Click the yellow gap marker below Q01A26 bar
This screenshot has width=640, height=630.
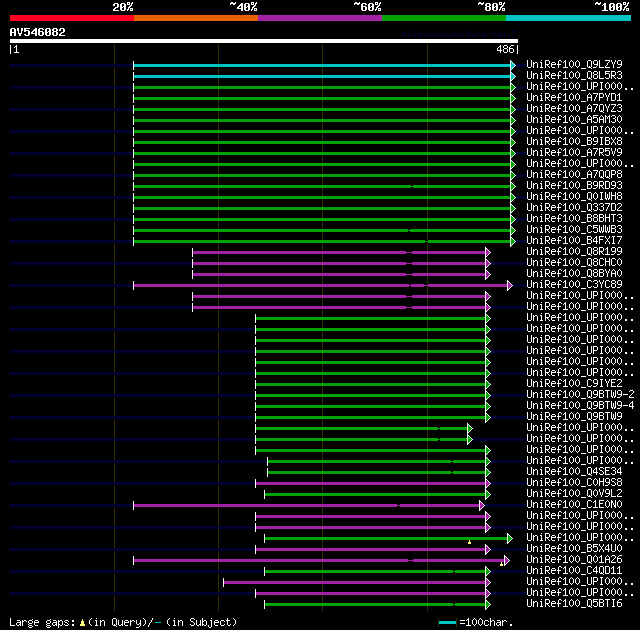click(501, 564)
